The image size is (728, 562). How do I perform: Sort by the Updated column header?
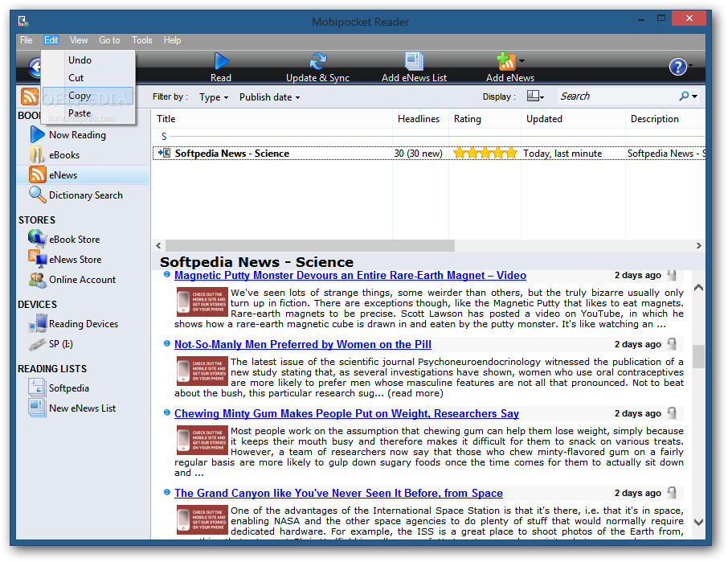573,119
